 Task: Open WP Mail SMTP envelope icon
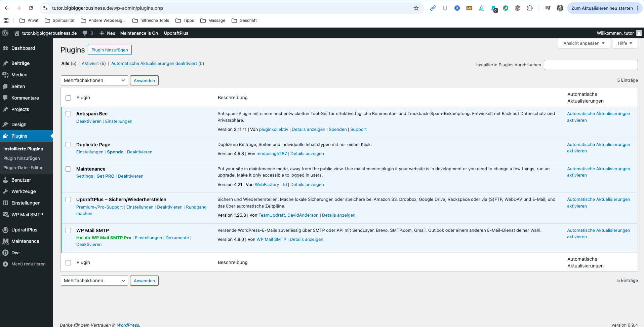coord(5,215)
